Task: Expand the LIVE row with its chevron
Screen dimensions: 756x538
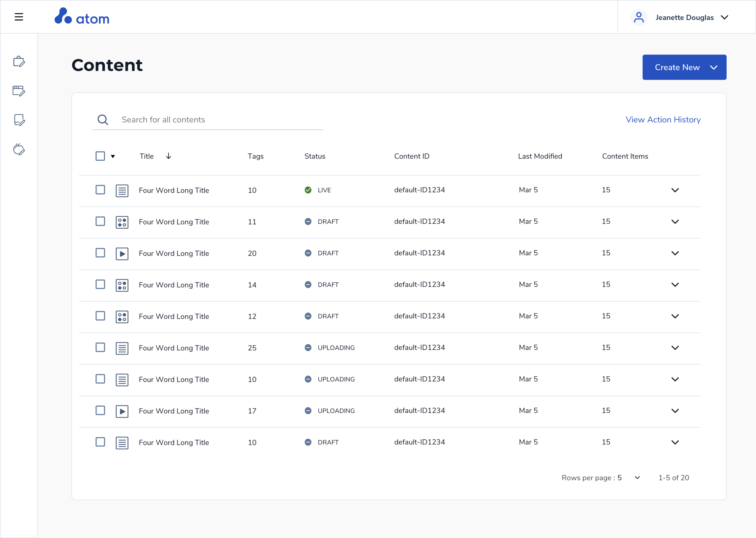Action: pos(675,190)
